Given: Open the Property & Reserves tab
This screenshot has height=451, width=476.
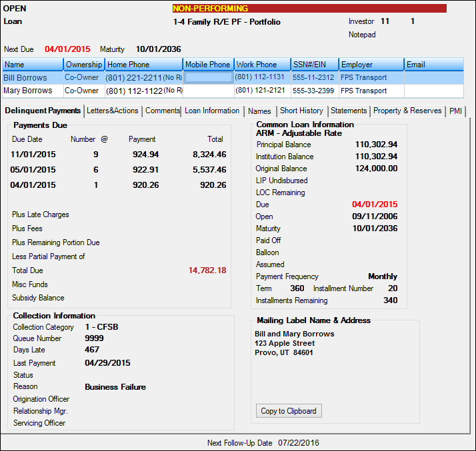Looking at the screenshot, I should coord(407,111).
